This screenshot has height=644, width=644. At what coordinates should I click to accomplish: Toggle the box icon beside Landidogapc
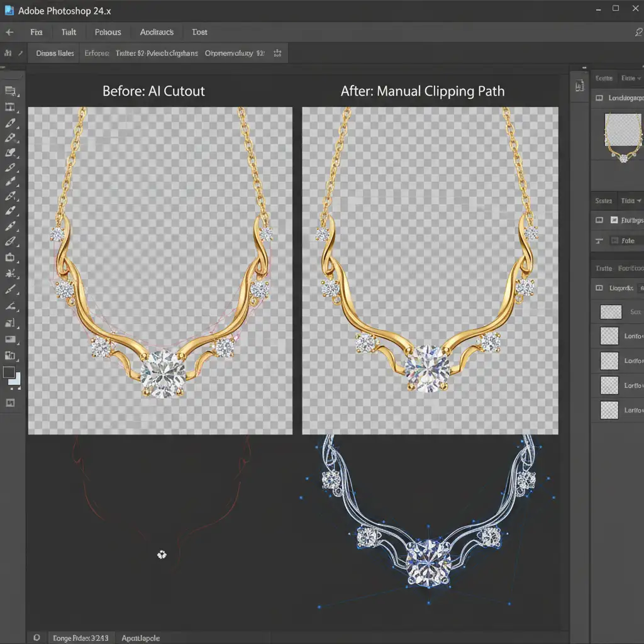point(599,98)
